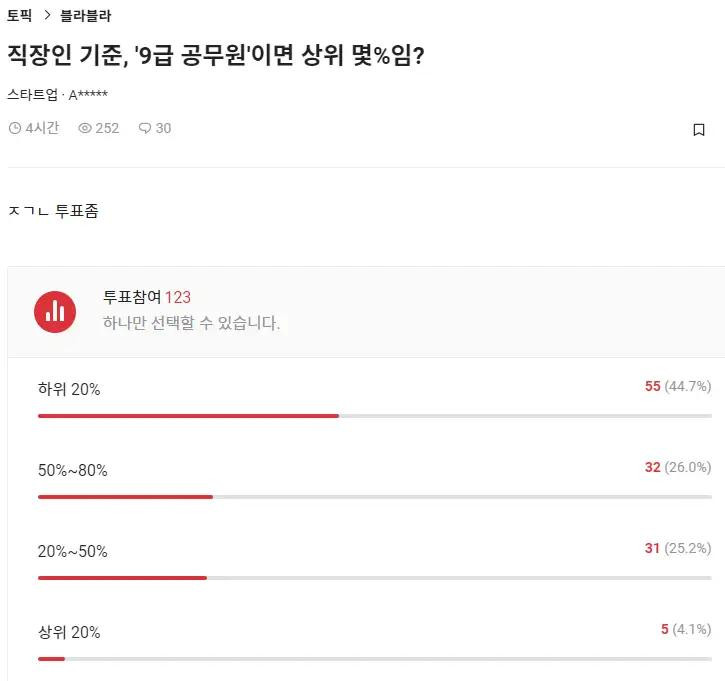The image size is (725, 681).
Task: Click the 30 comments count
Action: pyautogui.click(x=163, y=128)
